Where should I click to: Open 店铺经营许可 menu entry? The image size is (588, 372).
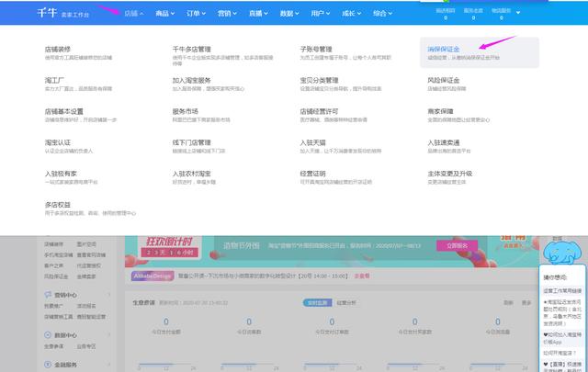pyautogui.click(x=319, y=111)
